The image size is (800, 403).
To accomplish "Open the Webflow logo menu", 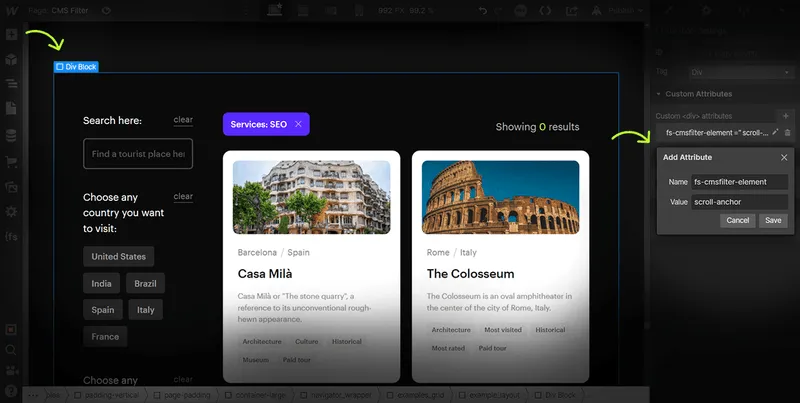I will click(x=11, y=11).
